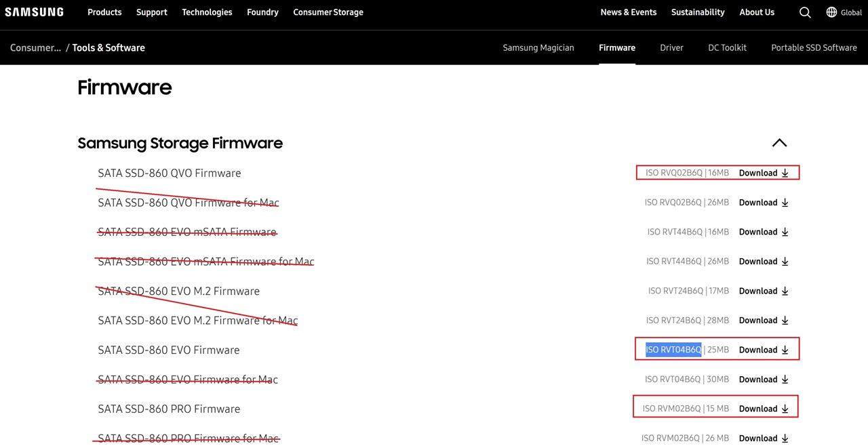The image size is (868, 448).
Task: Select the Firmware tab
Action: pos(617,47)
